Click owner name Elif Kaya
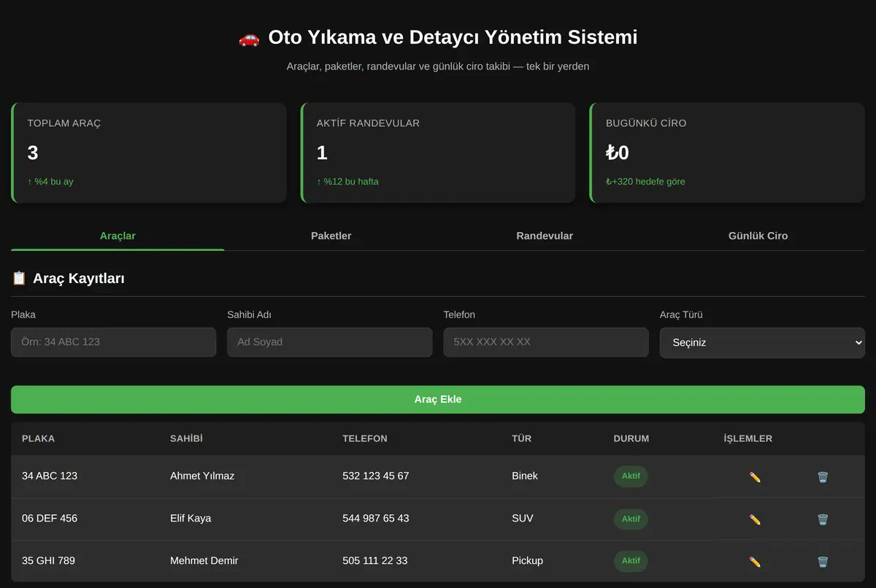876x588 pixels. 191,518
